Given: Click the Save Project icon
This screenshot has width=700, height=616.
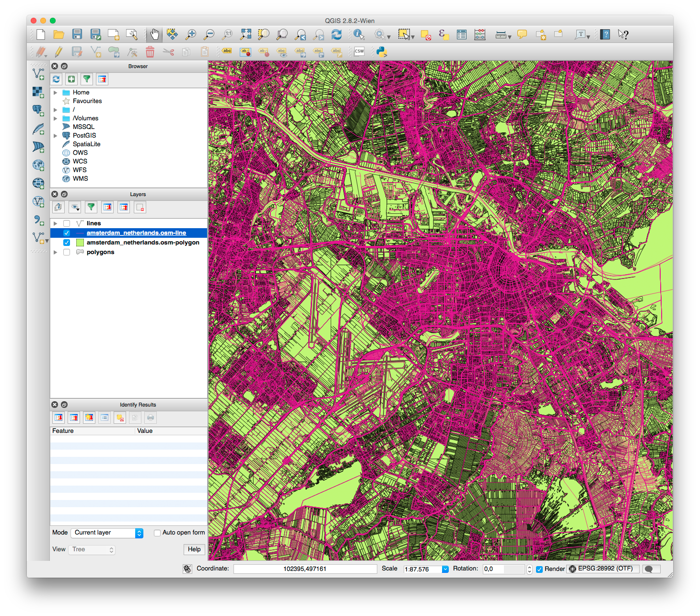Looking at the screenshot, I should click(77, 34).
